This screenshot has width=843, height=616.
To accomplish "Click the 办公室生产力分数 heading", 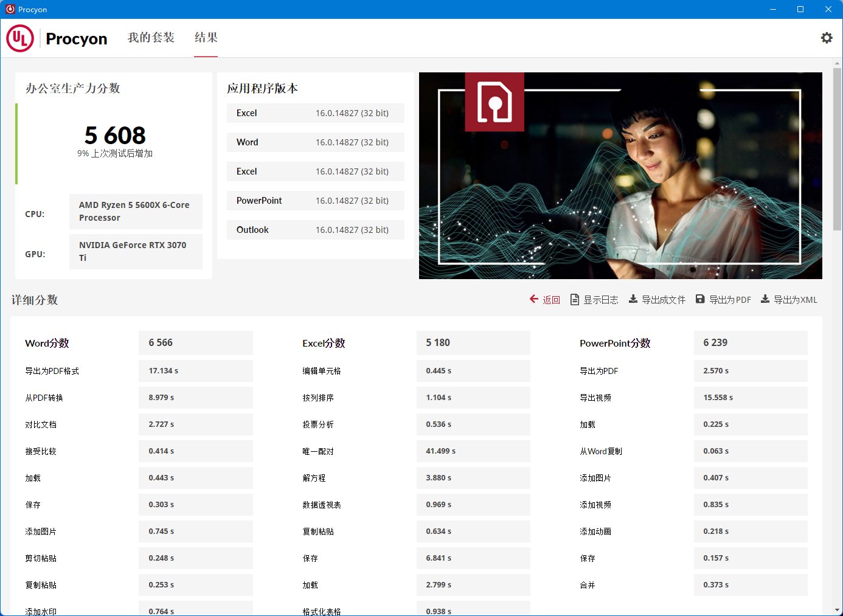I will pyautogui.click(x=72, y=88).
